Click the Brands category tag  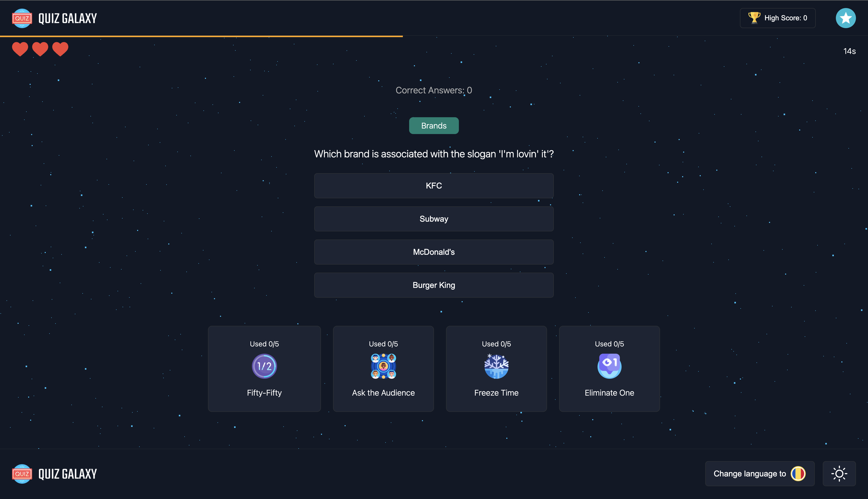point(434,126)
